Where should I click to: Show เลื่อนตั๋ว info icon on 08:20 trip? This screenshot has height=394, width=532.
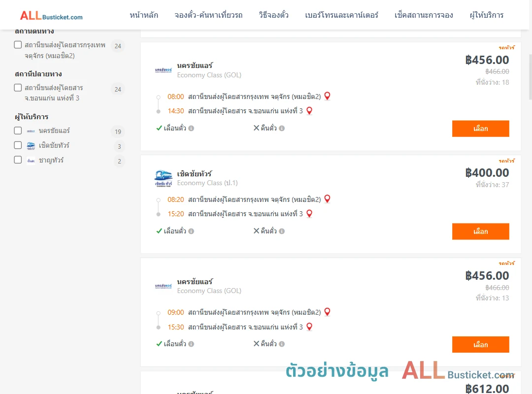point(191,231)
